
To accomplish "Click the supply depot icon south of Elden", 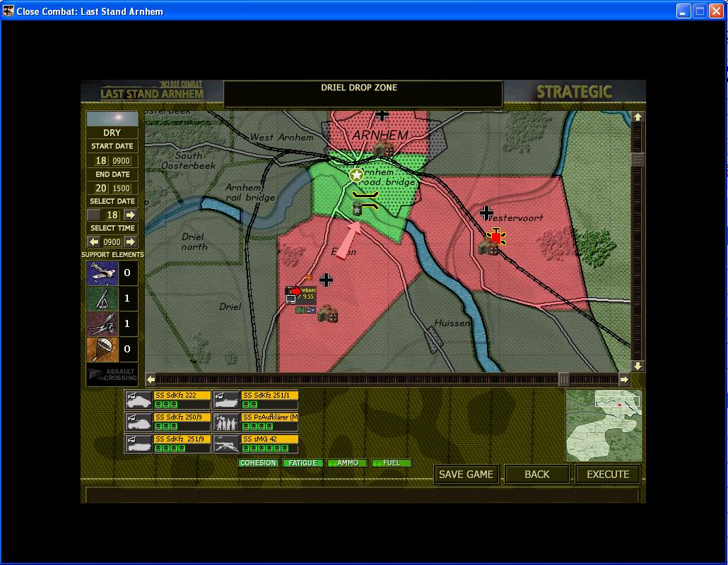I will (x=328, y=314).
